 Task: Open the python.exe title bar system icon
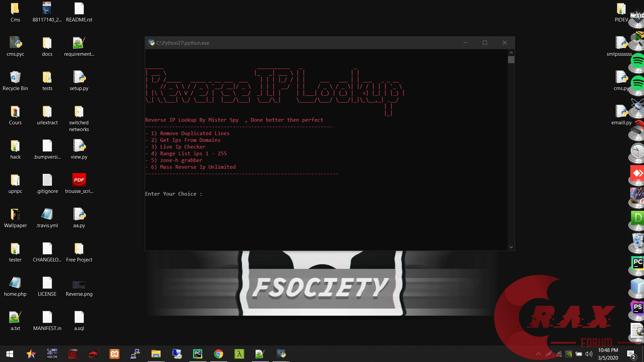151,43
